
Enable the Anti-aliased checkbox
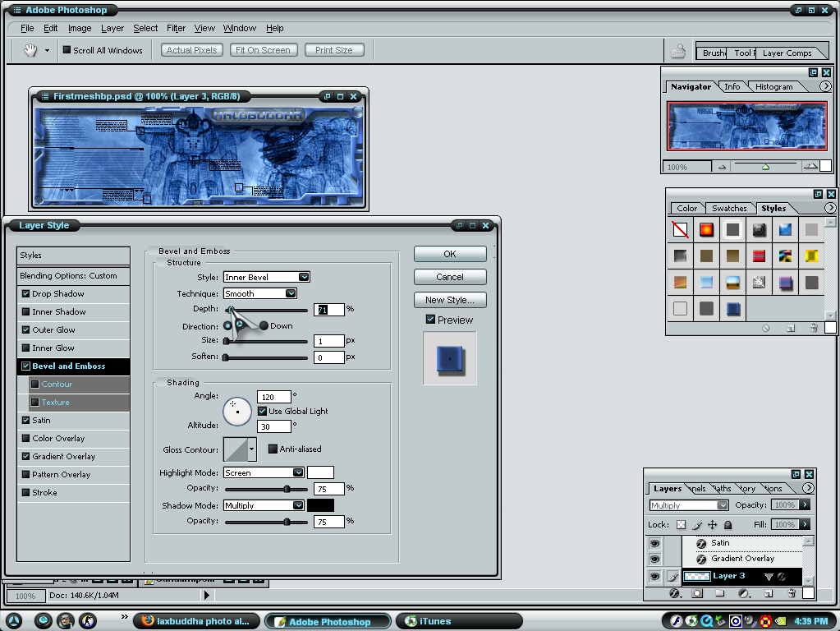(x=273, y=449)
